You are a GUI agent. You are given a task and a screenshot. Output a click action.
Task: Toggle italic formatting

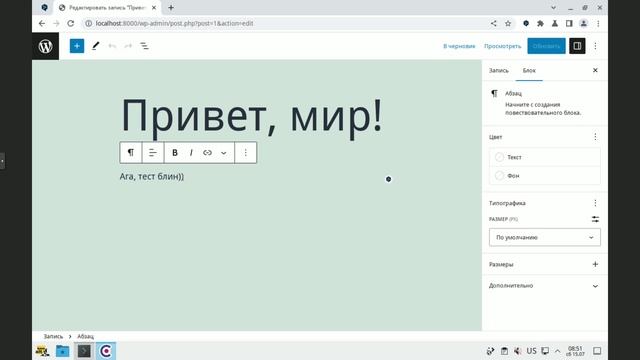(x=191, y=153)
